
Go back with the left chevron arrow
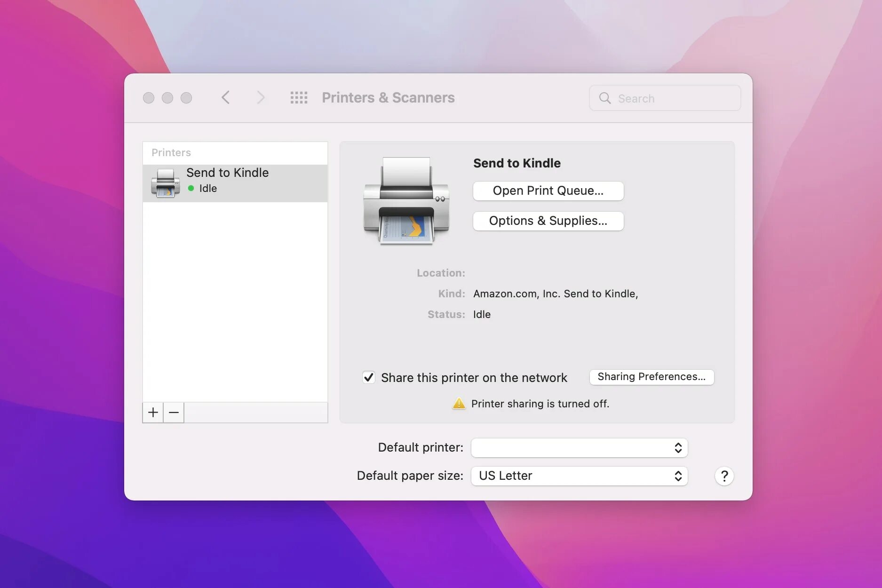225,98
